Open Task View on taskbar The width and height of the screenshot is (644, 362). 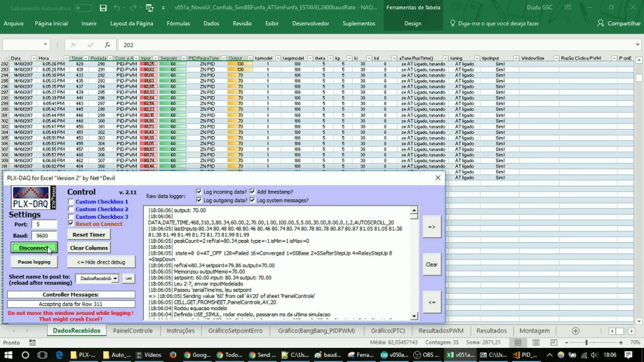[42, 355]
